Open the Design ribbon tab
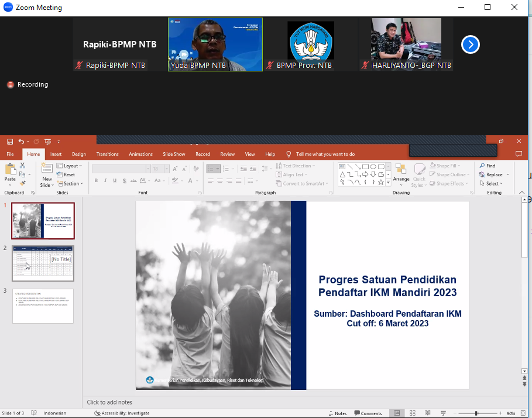The height and width of the screenshot is (418, 532). tap(78, 154)
